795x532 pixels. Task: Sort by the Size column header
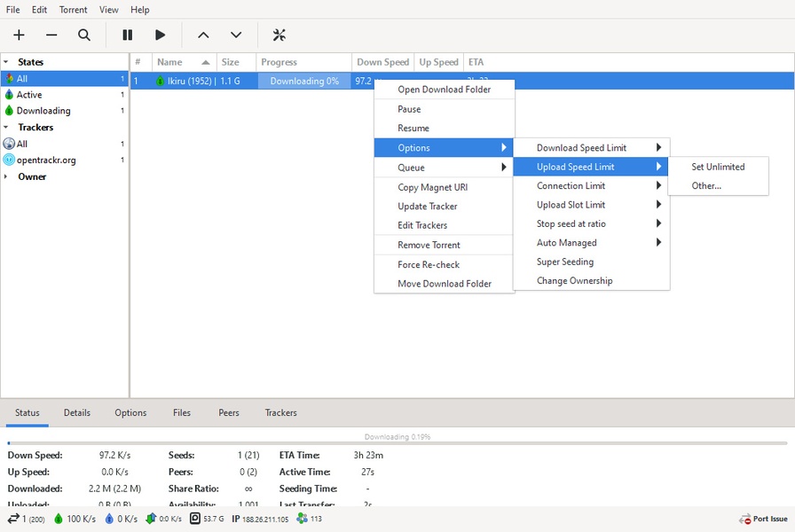tap(236, 62)
